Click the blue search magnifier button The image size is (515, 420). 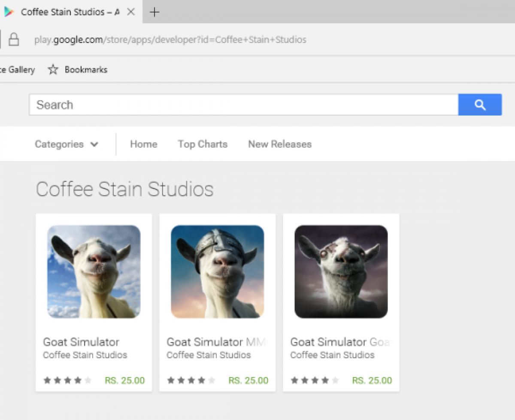click(x=480, y=105)
